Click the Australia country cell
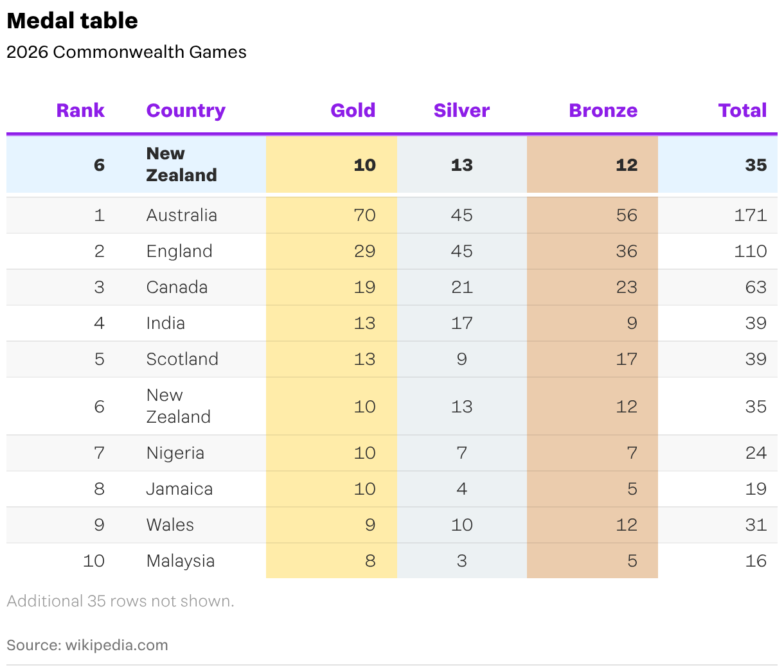 point(182,215)
